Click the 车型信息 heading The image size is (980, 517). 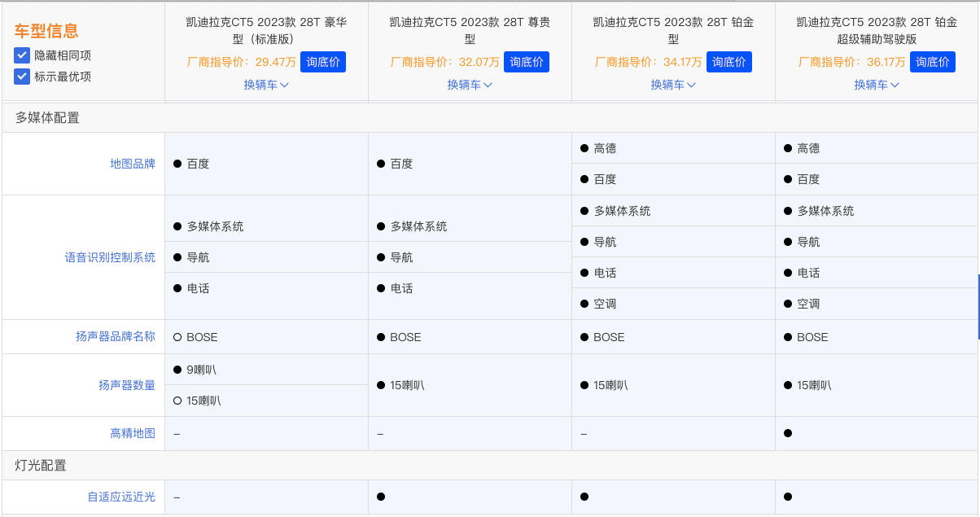[46, 32]
